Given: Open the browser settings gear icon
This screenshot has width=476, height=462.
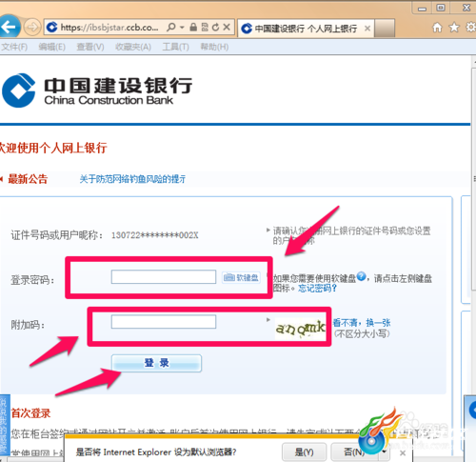Looking at the screenshot, I should pyautogui.click(x=471, y=28).
